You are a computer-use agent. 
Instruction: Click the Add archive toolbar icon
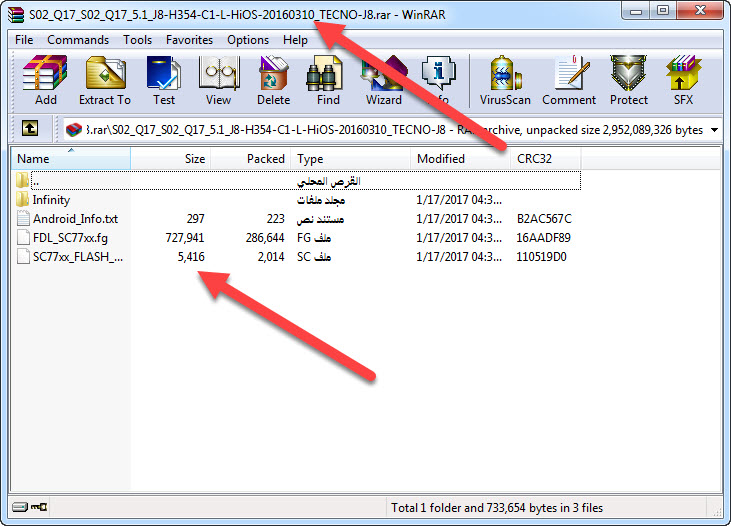point(45,80)
